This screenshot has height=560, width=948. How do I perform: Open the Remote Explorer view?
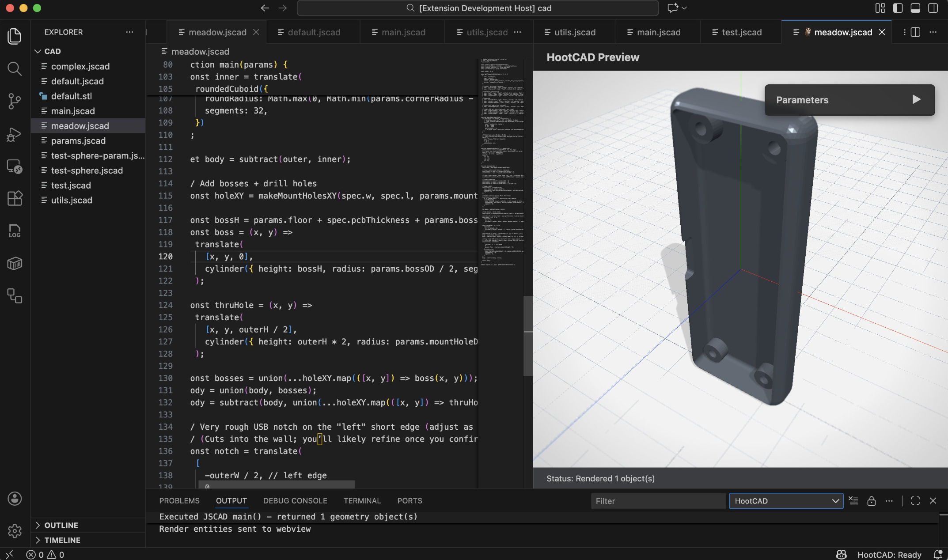(15, 166)
